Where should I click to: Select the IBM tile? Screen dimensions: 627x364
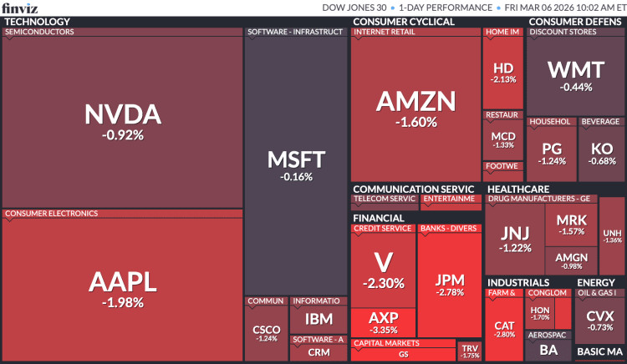click(319, 319)
